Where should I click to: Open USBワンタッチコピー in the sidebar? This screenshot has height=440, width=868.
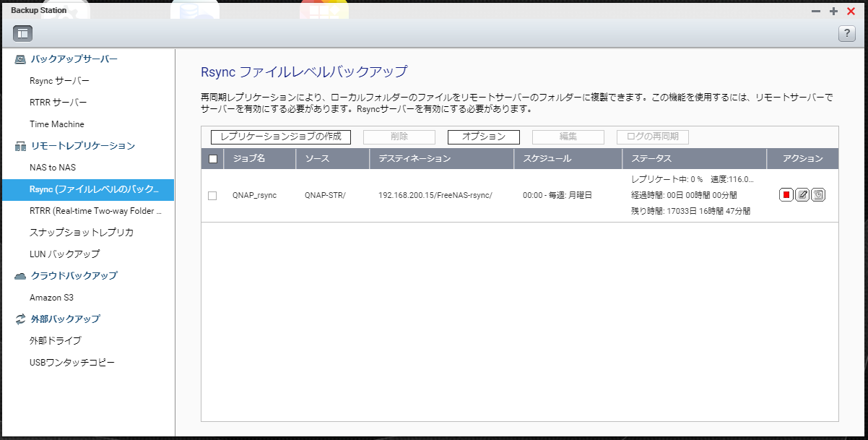[x=72, y=363]
